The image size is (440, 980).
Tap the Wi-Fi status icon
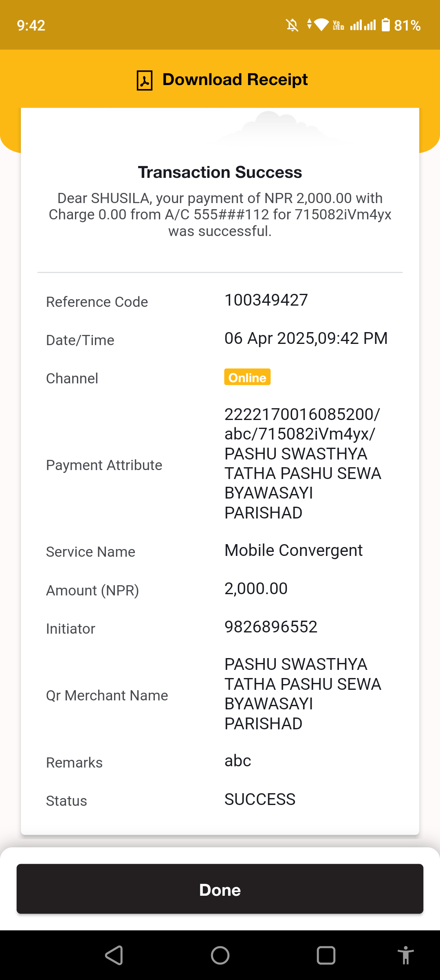tap(321, 25)
